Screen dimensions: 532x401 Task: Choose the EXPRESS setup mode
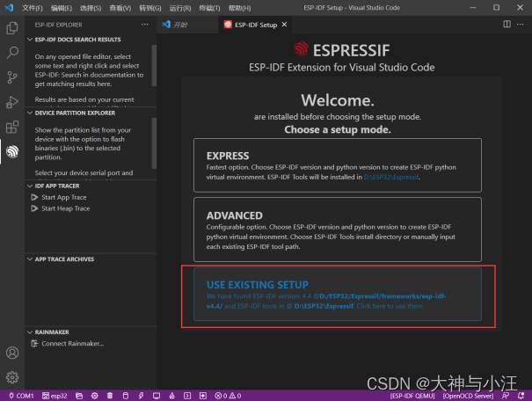[x=338, y=165]
